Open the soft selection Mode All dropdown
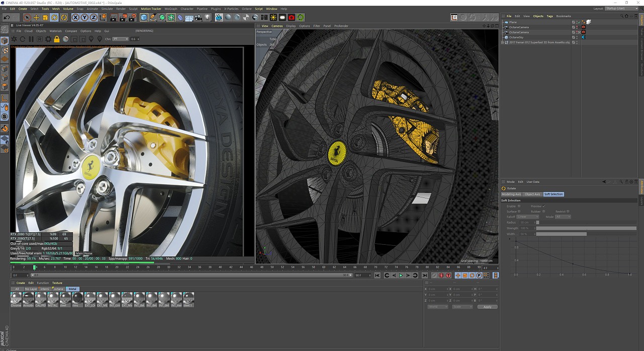Image resolution: width=644 pixels, height=351 pixels. (x=563, y=217)
